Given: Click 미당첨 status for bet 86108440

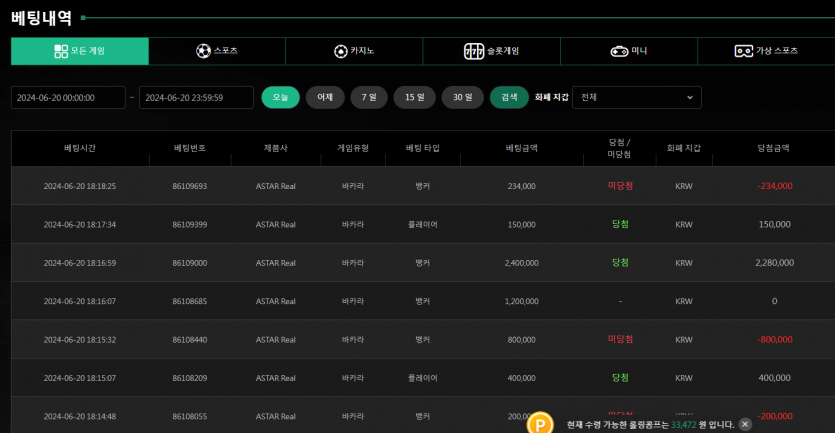Looking at the screenshot, I should point(620,339).
